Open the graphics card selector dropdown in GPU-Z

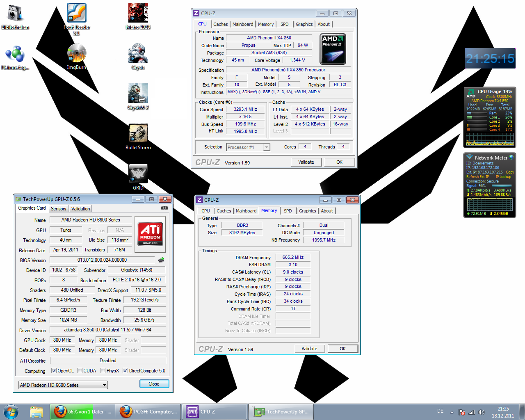(x=63, y=385)
